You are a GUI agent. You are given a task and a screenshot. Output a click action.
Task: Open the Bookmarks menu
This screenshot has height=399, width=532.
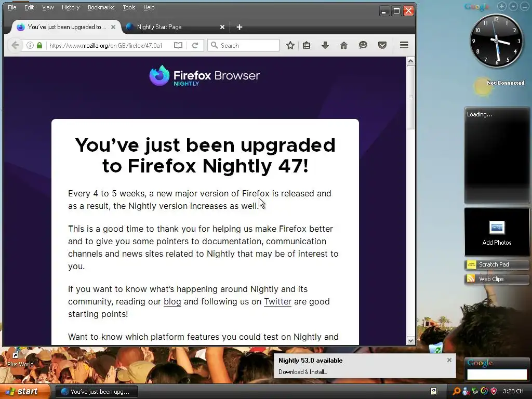(x=101, y=7)
